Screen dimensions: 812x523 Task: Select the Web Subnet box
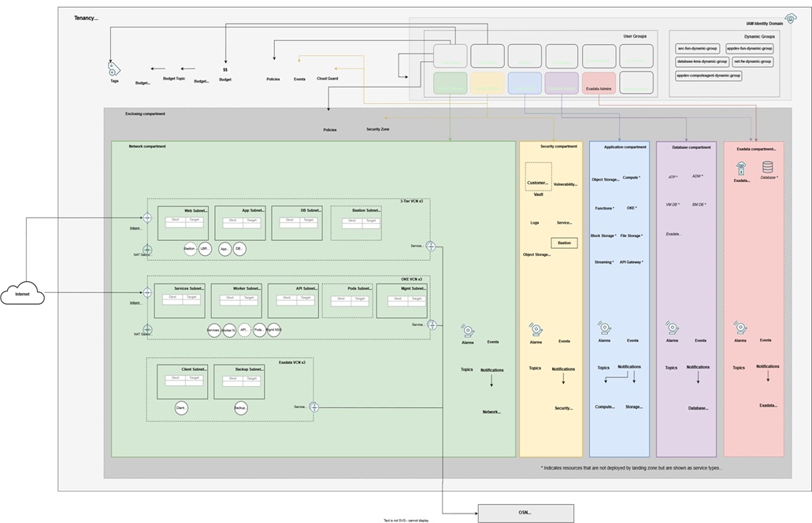tap(183, 223)
